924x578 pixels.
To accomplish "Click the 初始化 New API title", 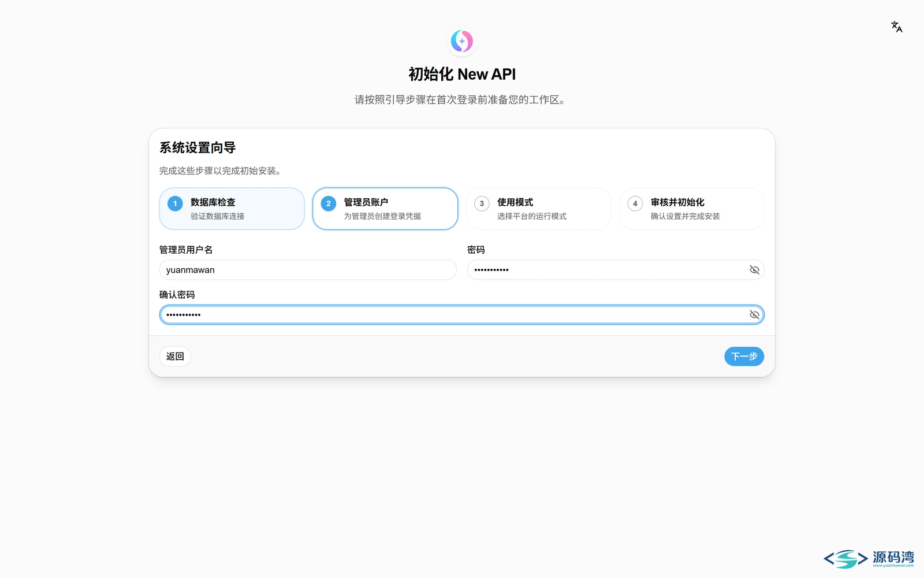I will click(462, 75).
